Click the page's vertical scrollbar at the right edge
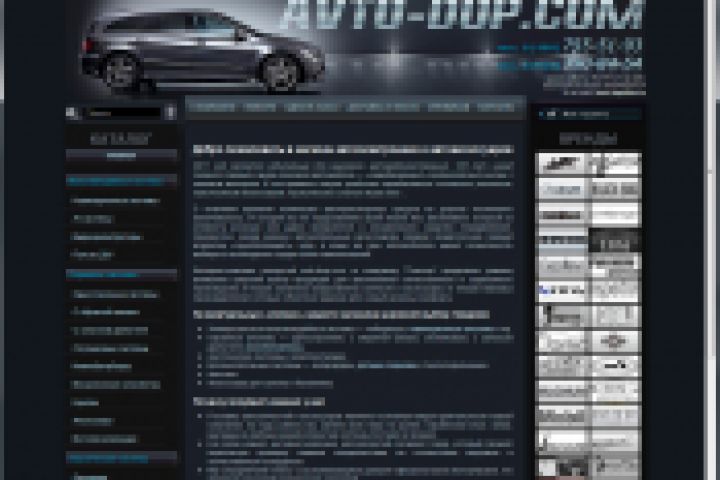This screenshot has width=720, height=480. (x=712, y=240)
